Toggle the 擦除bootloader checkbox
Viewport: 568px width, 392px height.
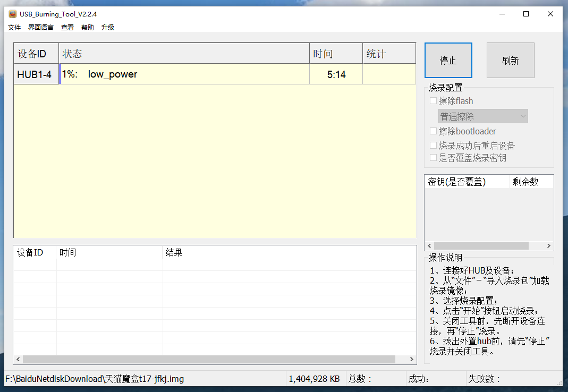(434, 131)
